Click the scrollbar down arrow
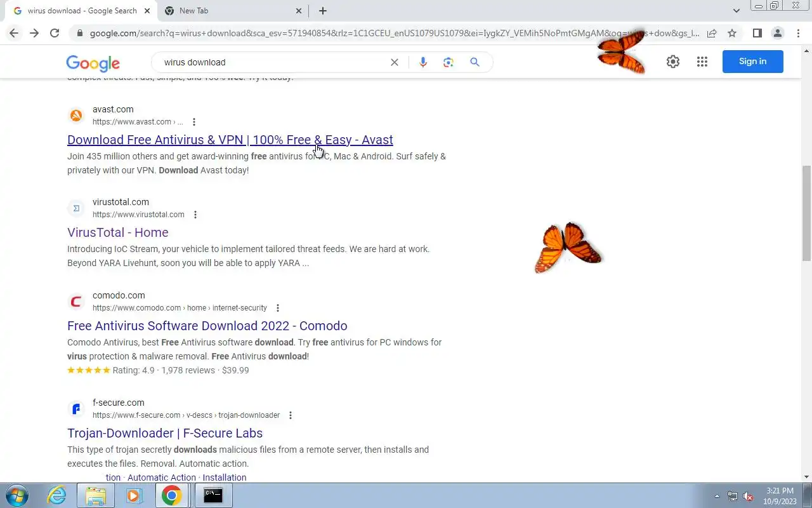Screen dimensions: 812x508 pyautogui.click(x=806, y=477)
